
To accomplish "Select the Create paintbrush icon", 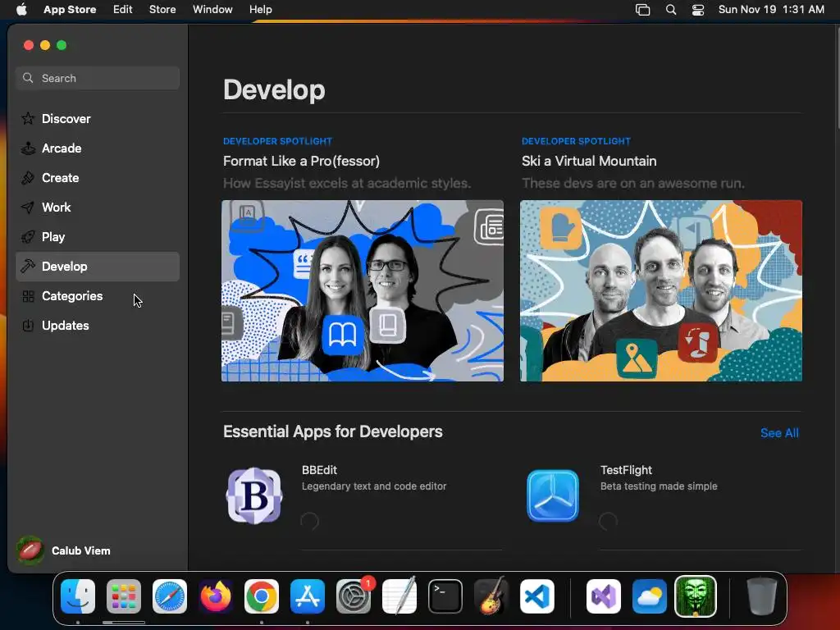I will 28,177.
